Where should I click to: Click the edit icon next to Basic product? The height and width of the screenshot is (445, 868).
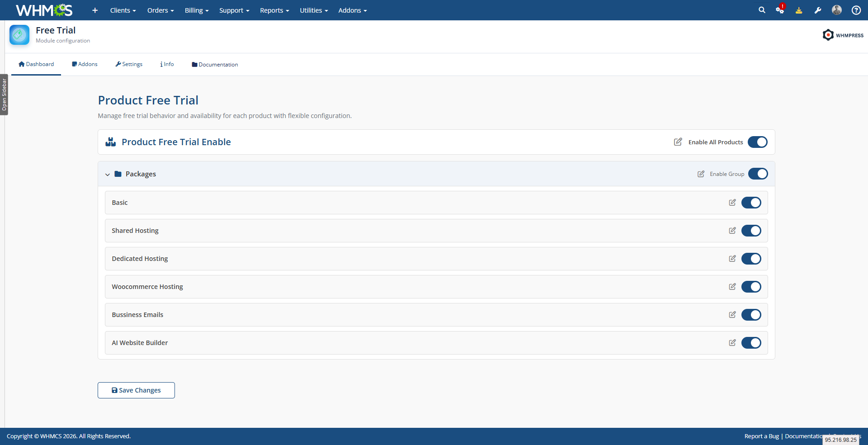tap(732, 203)
